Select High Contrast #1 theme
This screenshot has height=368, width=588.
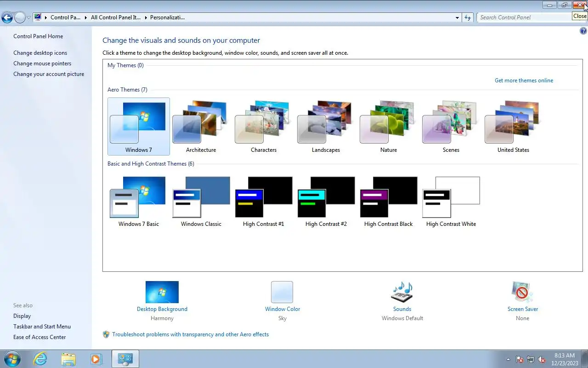[263, 201]
